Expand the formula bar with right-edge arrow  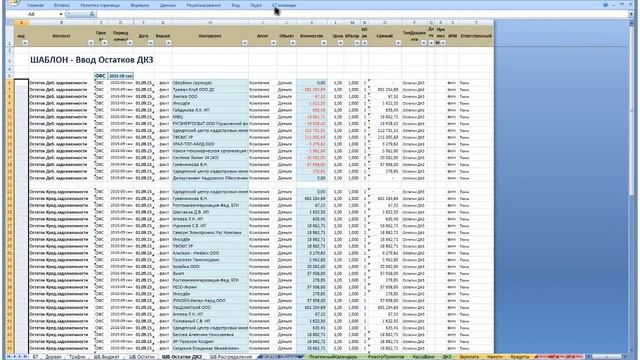click(x=631, y=14)
